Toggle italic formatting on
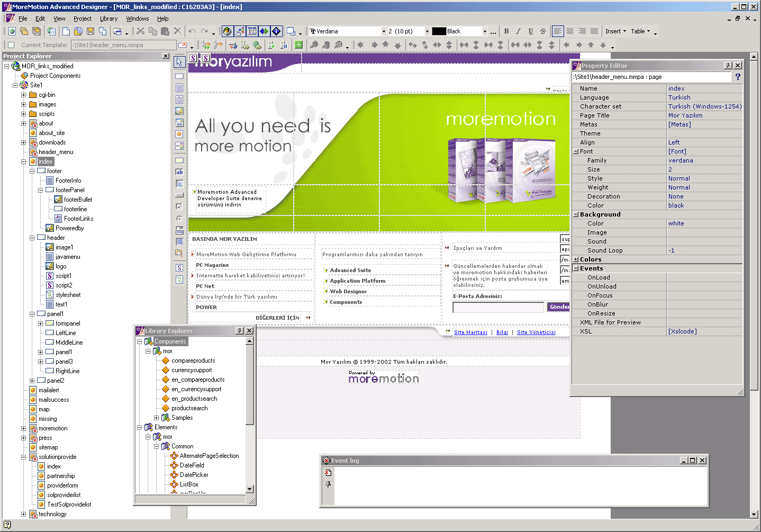The width and height of the screenshot is (761, 532). coord(518,31)
